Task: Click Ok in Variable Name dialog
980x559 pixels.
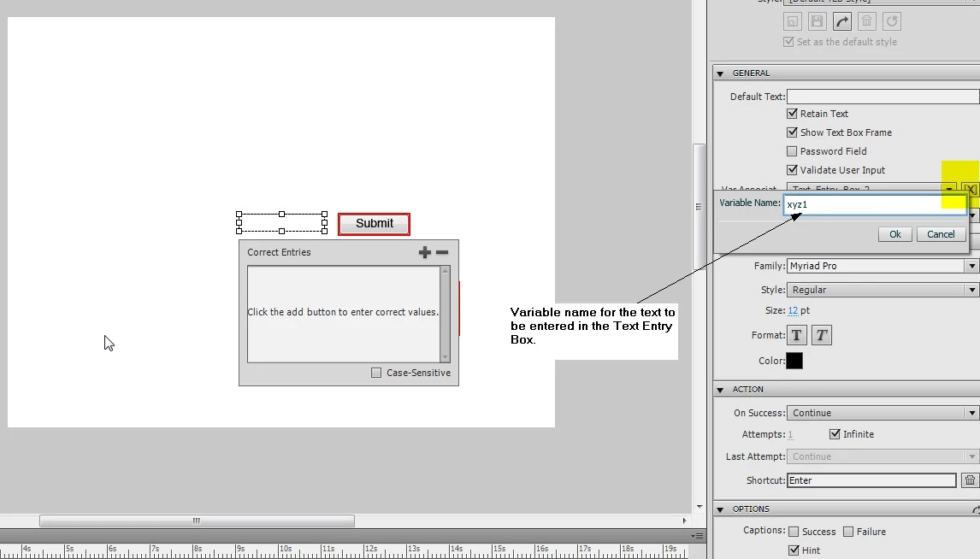Action: 895,234
